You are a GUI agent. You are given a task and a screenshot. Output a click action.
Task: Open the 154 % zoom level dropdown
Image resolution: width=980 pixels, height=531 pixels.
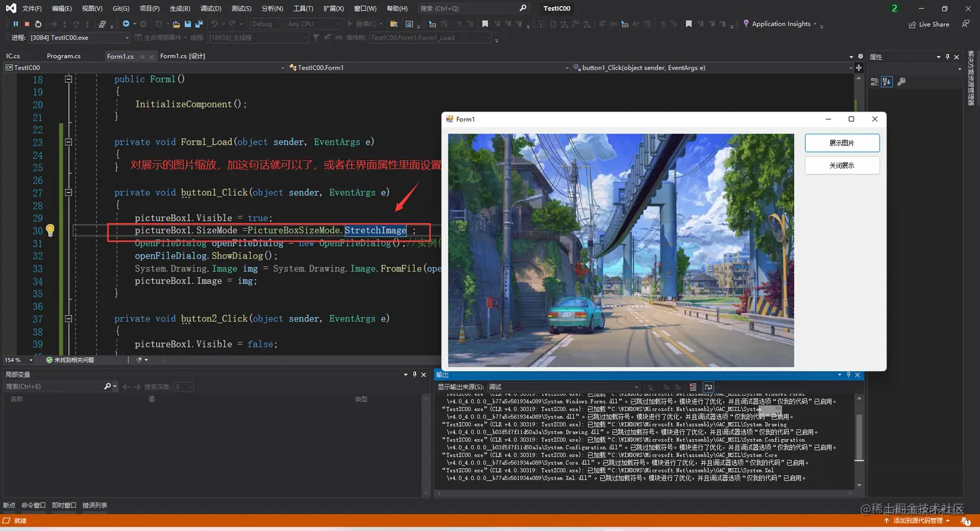click(x=19, y=360)
